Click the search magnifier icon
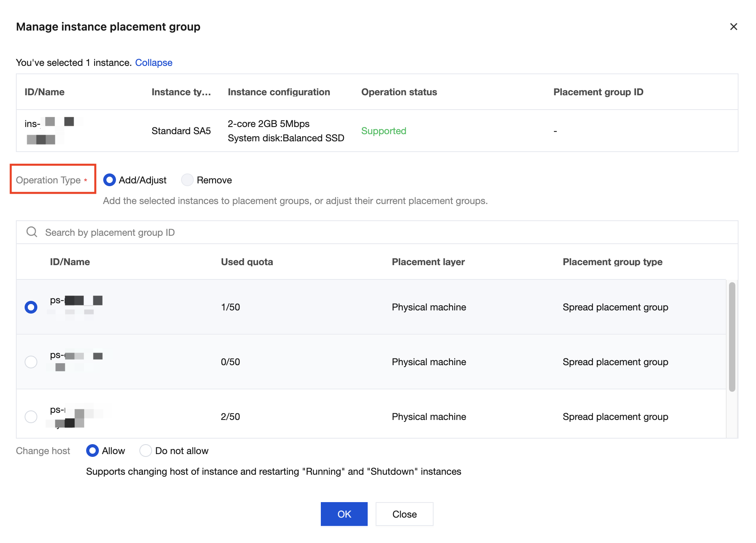756x543 pixels. [x=32, y=232]
